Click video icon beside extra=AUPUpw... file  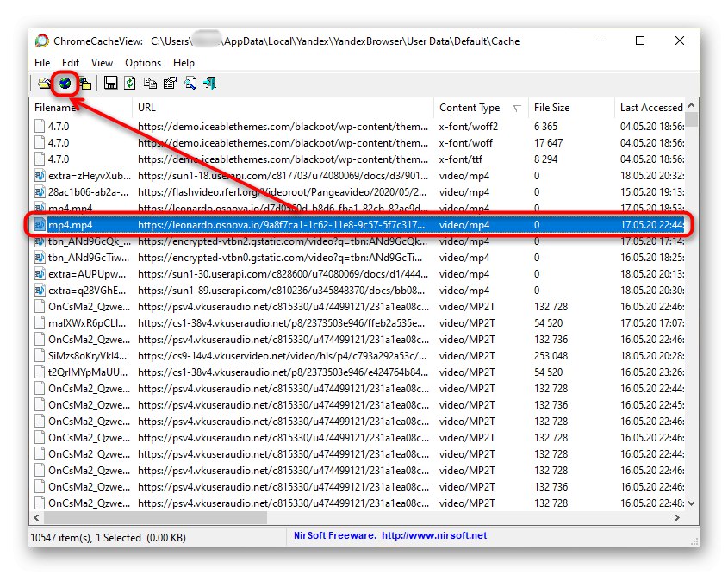tap(40, 274)
